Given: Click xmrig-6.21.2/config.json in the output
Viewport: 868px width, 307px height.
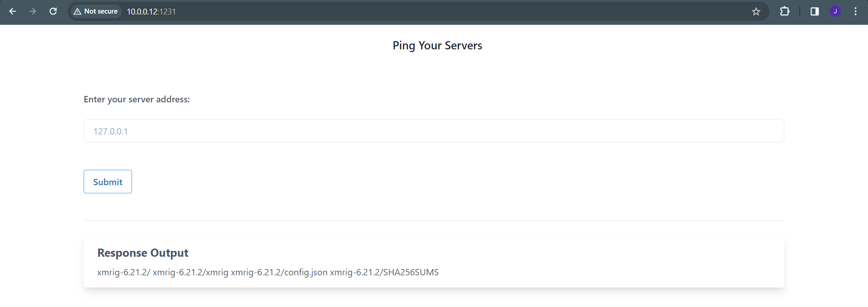Looking at the screenshot, I should point(279,272).
